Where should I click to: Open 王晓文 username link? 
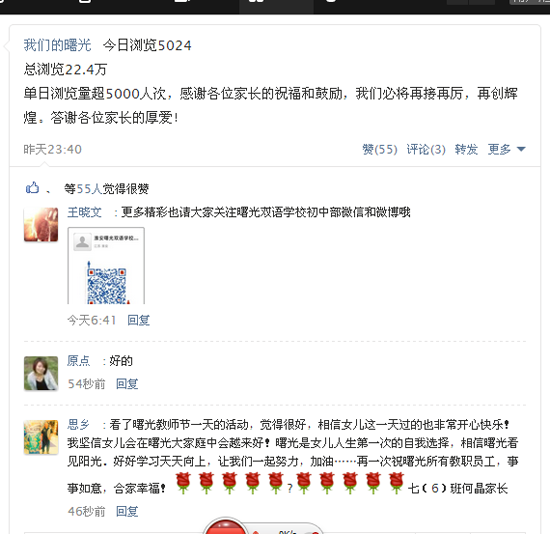[85, 212]
